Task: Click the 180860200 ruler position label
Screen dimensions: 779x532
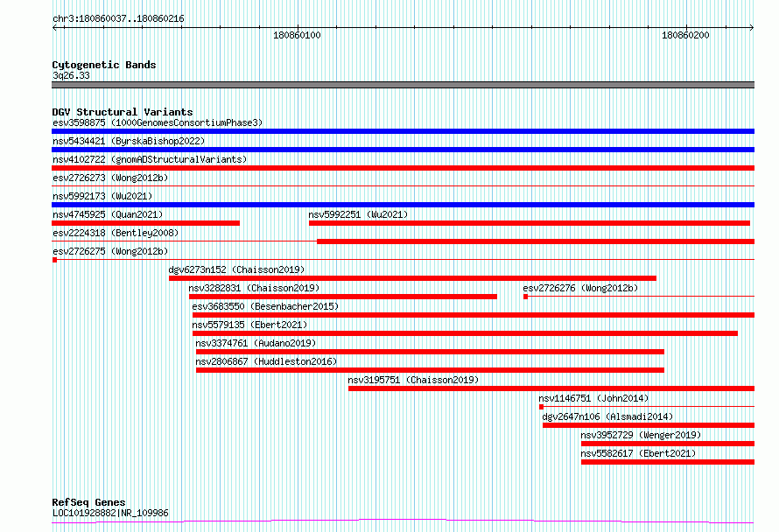Action: [x=685, y=35]
